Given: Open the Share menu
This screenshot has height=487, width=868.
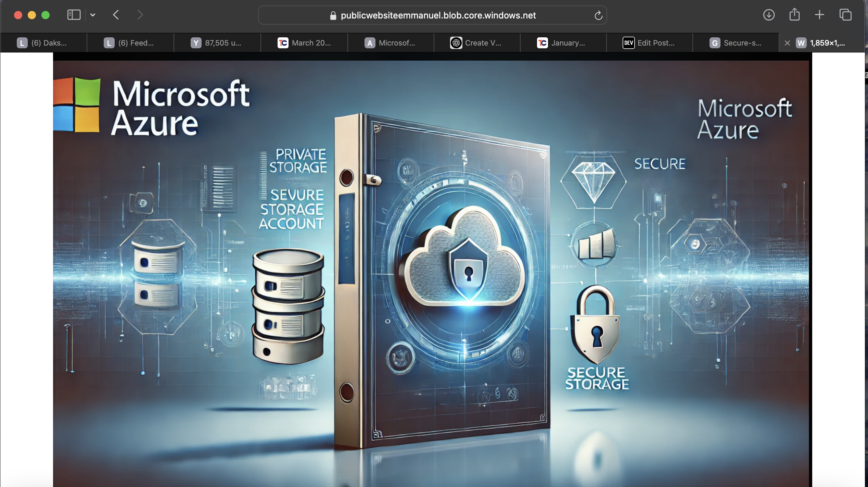Looking at the screenshot, I should 794,14.
